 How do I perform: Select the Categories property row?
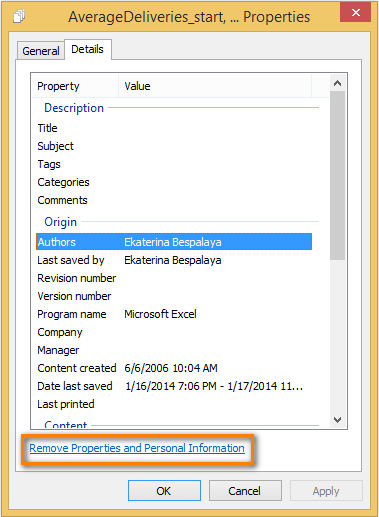point(174,182)
